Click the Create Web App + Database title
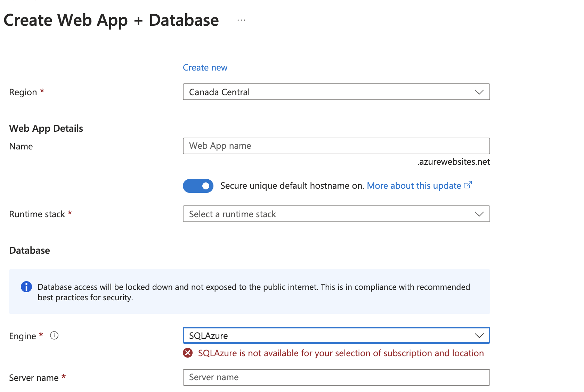This screenshot has width=584, height=392. pyautogui.click(x=111, y=20)
